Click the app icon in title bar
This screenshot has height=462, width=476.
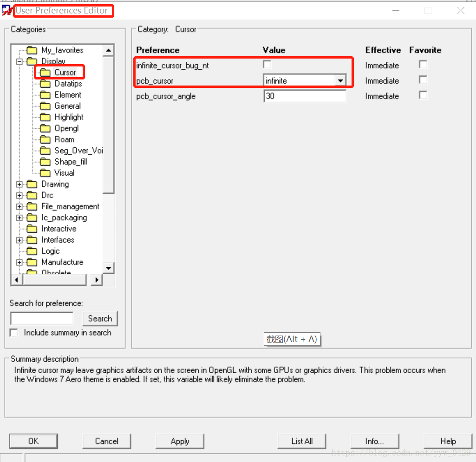click(x=7, y=10)
